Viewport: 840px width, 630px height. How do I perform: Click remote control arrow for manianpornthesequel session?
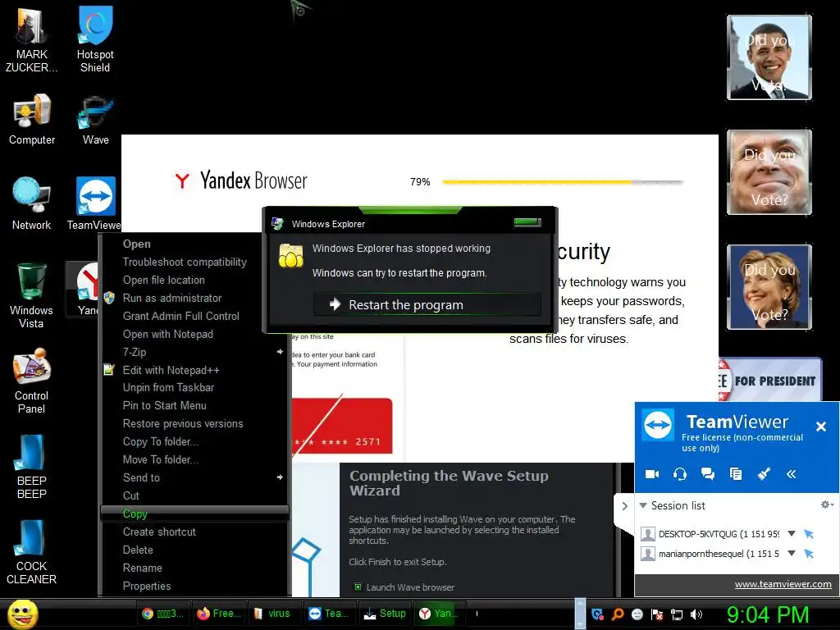click(809, 554)
